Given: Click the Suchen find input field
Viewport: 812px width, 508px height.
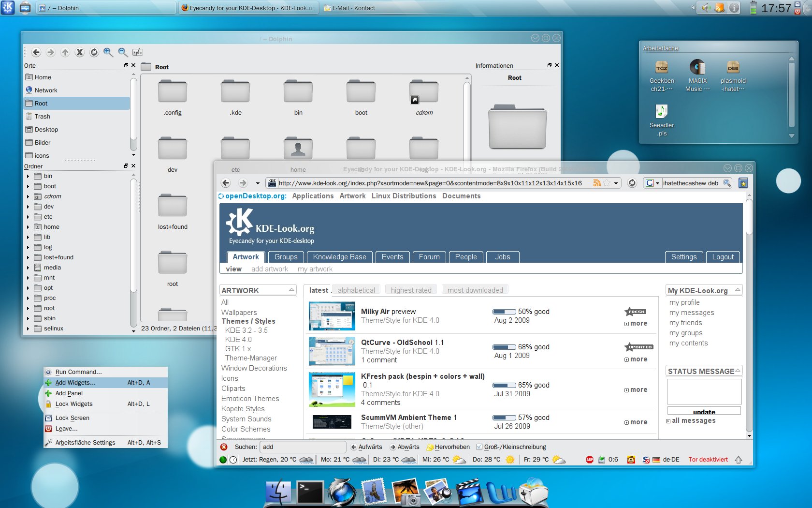Looking at the screenshot, I should tap(303, 447).
